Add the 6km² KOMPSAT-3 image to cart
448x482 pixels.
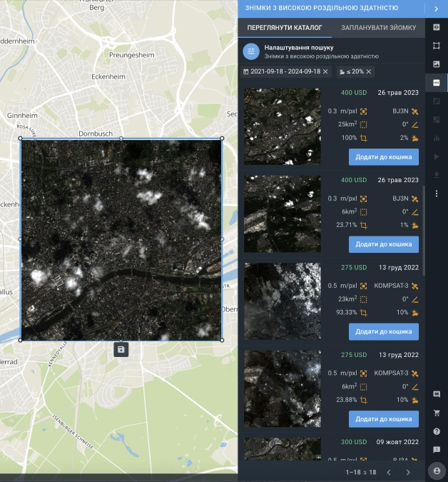pyautogui.click(x=384, y=419)
